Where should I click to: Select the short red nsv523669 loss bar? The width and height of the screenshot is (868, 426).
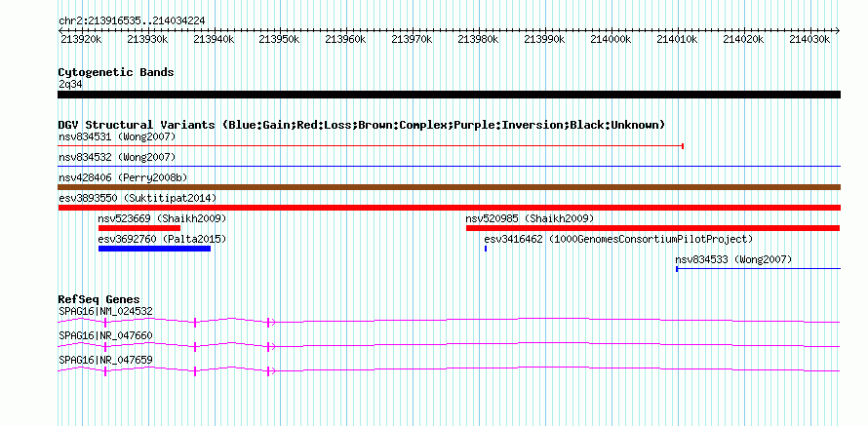pyautogui.click(x=139, y=228)
